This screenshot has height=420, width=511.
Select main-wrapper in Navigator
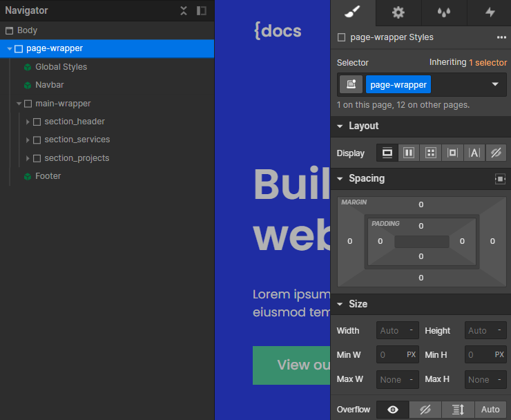pos(63,104)
